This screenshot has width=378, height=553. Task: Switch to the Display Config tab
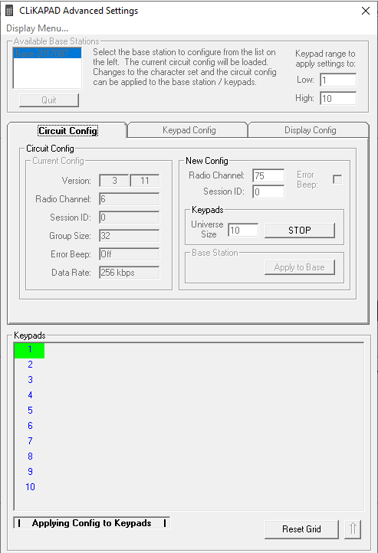[x=310, y=130]
